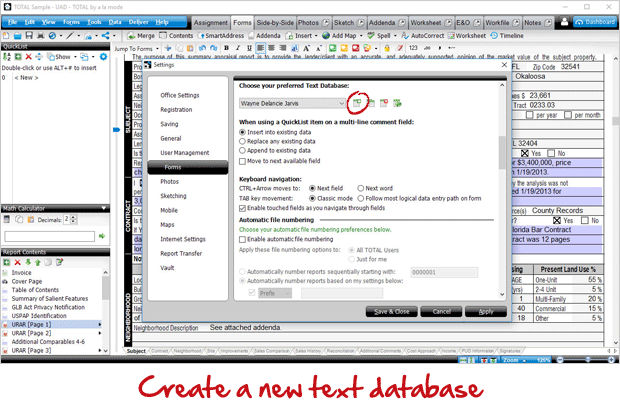
Task: Open the Deliver menu
Action: point(138,22)
